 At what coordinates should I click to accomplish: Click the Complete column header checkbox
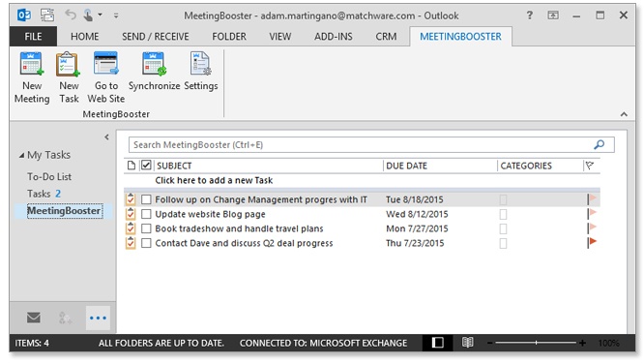(146, 166)
